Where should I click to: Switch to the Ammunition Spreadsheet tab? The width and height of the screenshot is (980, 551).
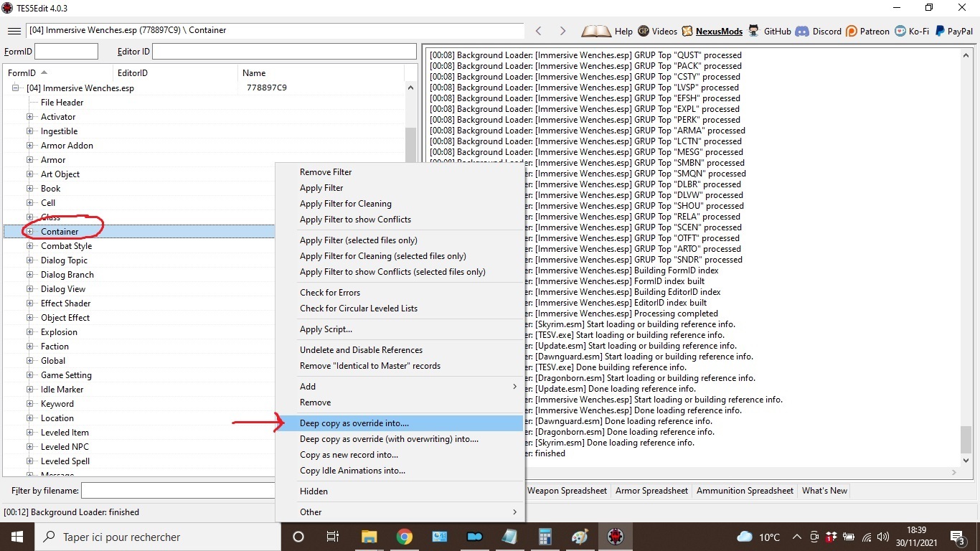[x=745, y=491]
